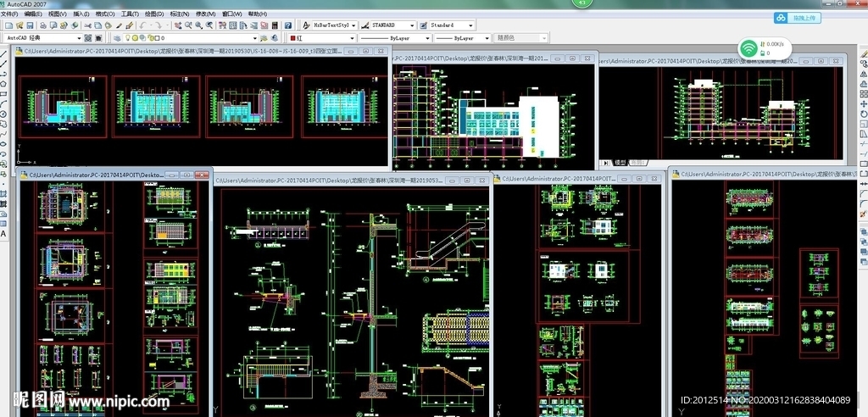Click the Undo arrow icon
This screenshot has height=417, width=868.
click(x=144, y=25)
